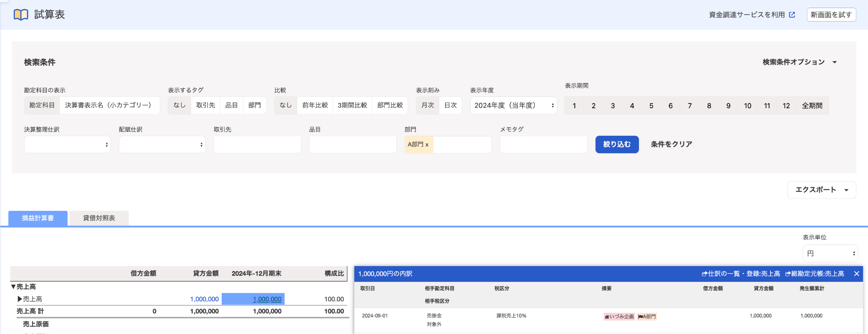Select 決算書表示名（小カテゴリー） option
This screenshot has height=334, width=868.
click(109, 105)
